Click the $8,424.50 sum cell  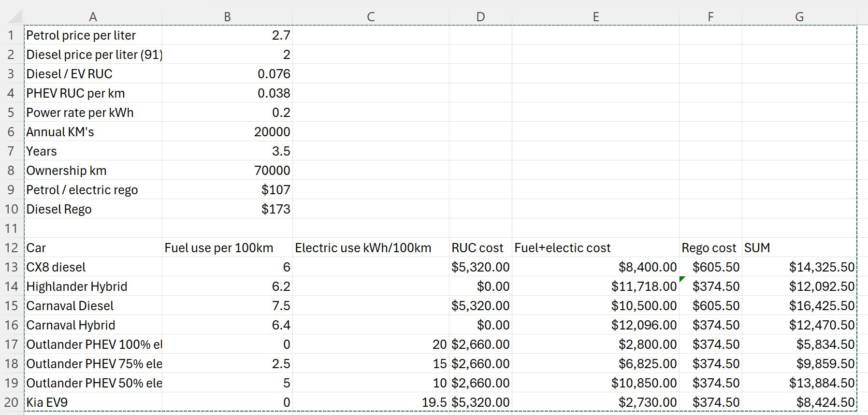coord(799,402)
